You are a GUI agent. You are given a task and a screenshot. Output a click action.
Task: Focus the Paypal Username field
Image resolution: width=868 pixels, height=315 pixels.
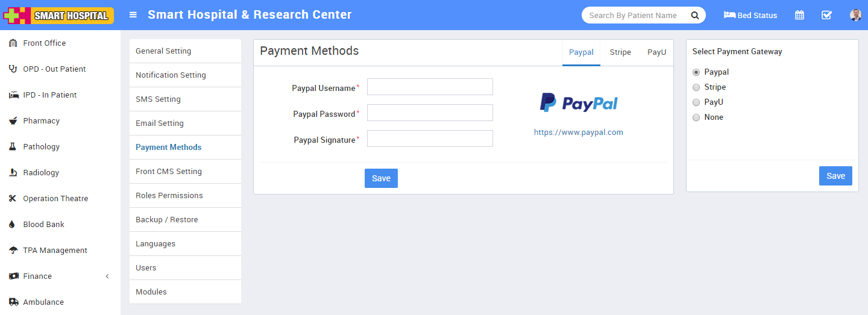pos(430,87)
